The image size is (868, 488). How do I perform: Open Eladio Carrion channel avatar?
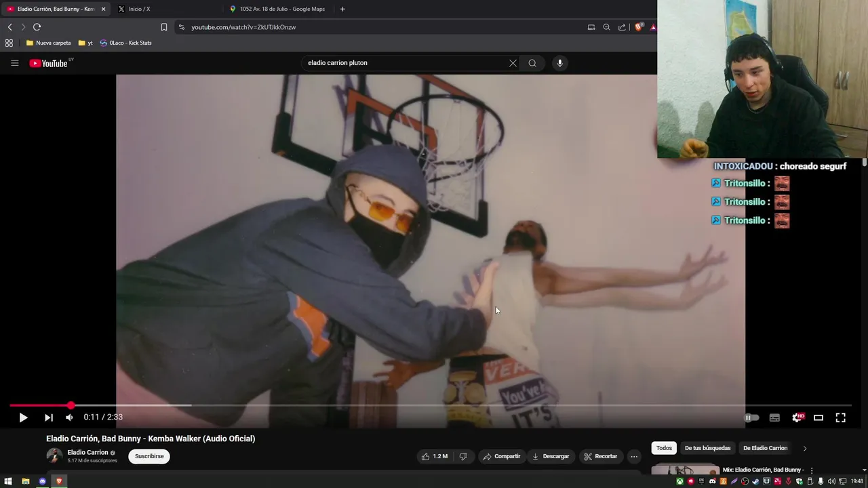click(54, 456)
